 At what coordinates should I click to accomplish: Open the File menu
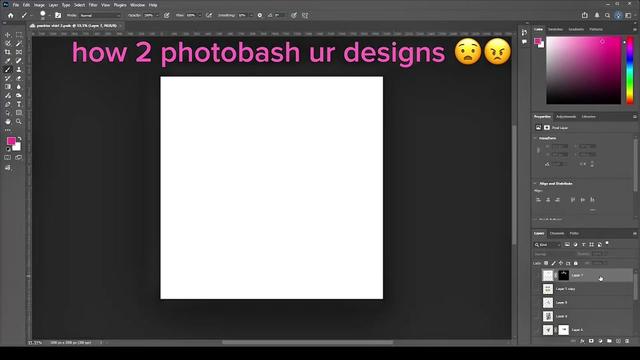pyautogui.click(x=16, y=5)
